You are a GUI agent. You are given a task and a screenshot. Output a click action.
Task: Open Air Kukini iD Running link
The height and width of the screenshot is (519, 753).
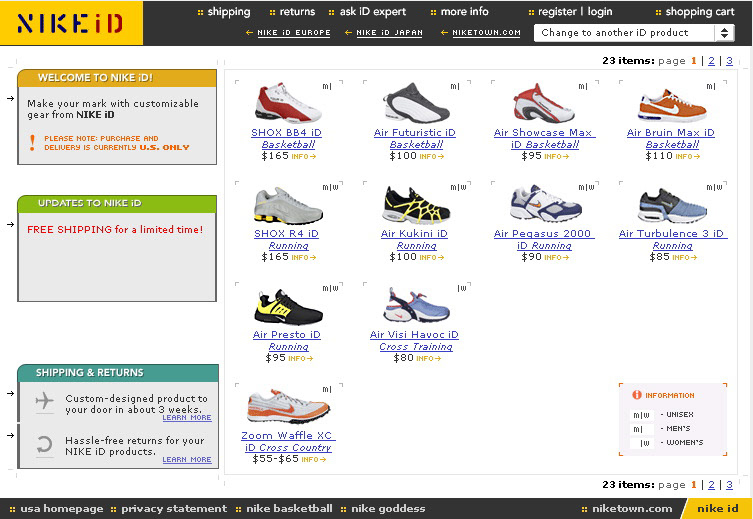(x=414, y=239)
